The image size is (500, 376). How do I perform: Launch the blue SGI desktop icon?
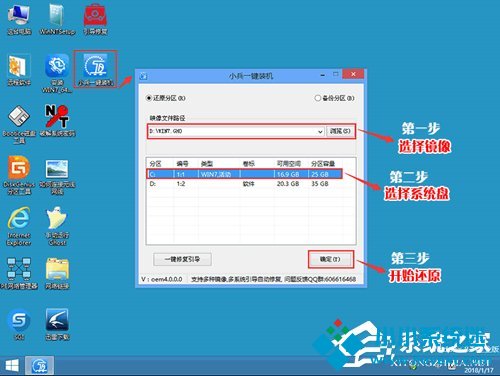point(19,324)
